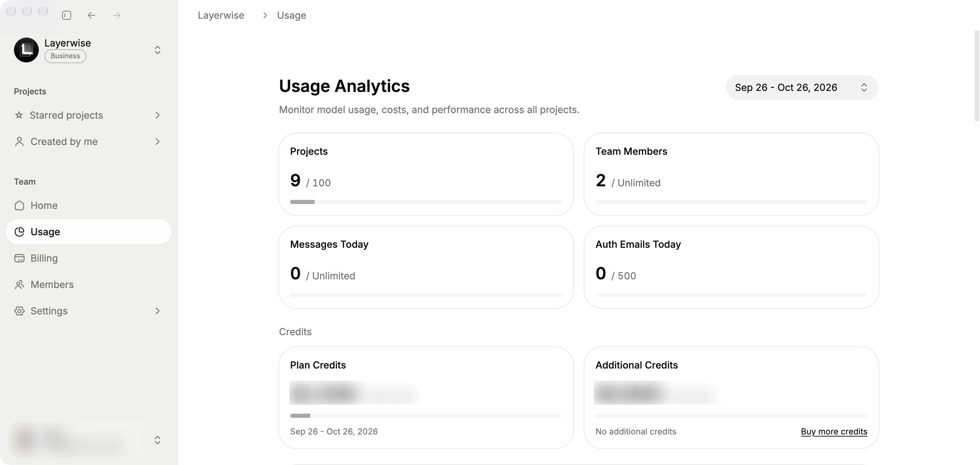Image resolution: width=980 pixels, height=465 pixels.
Task: Expand Starred projects
Action: pos(88,115)
